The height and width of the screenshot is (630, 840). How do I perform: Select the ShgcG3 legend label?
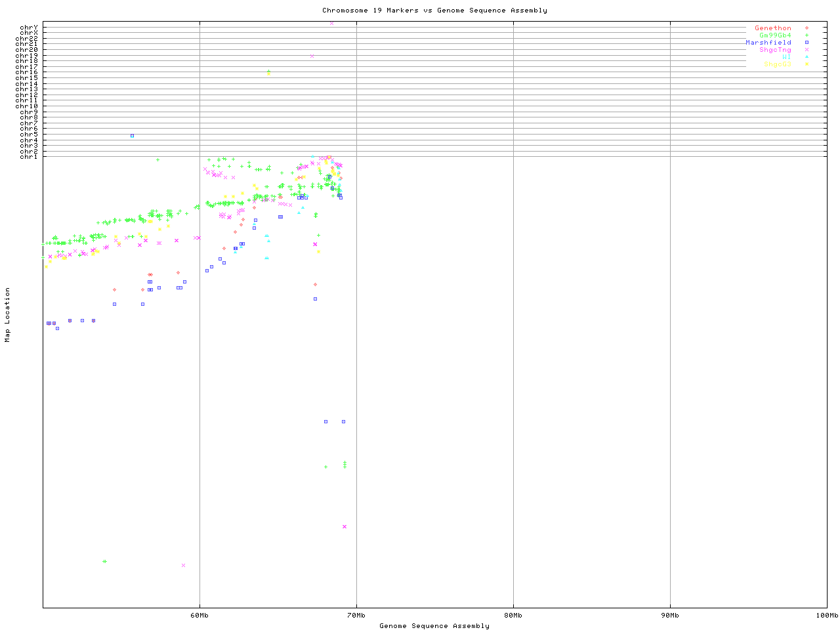click(x=777, y=64)
